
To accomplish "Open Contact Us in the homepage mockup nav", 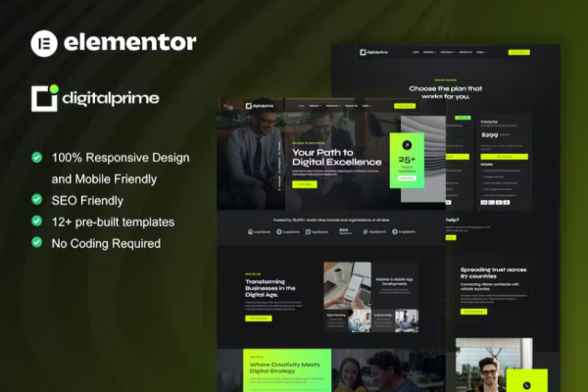I will tap(351, 106).
